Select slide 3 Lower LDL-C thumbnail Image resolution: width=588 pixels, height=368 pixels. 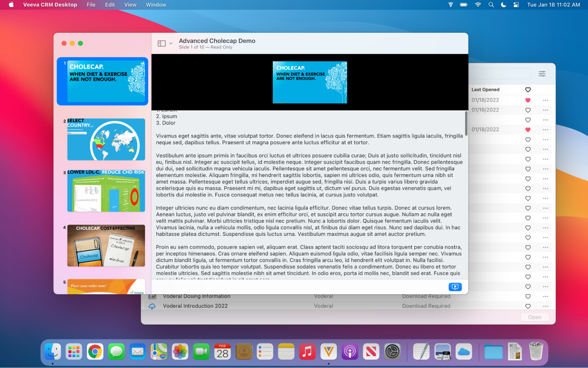coord(106,191)
